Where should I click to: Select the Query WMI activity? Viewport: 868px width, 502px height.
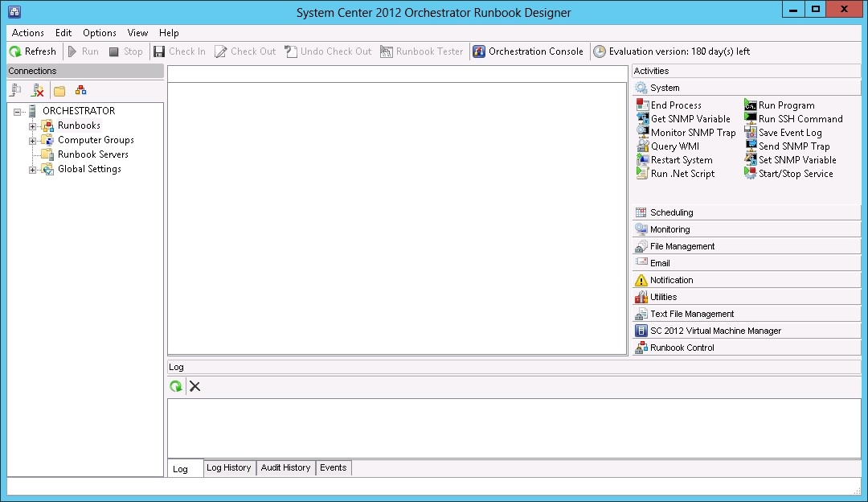click(x=668, y=146)
